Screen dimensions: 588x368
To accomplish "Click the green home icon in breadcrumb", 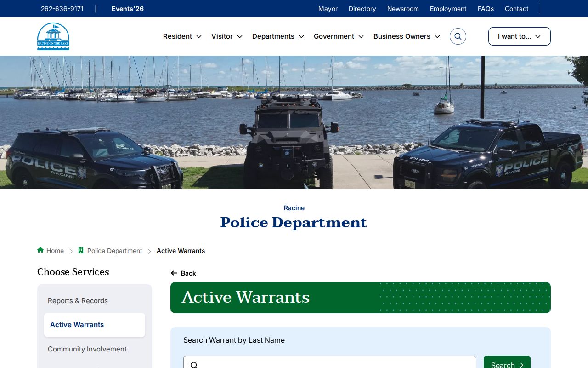I will pos(40,250).
